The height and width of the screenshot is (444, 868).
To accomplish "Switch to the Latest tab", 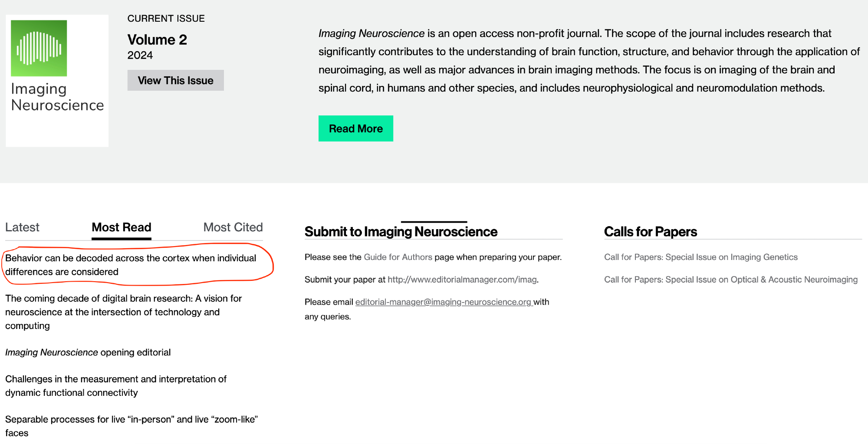I will click(22, 227).
